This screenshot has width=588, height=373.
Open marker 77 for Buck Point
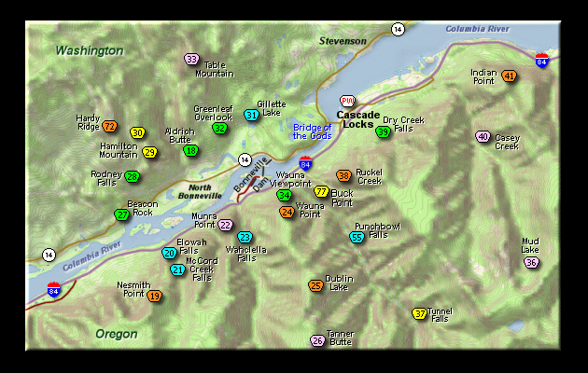coord(321,191)
